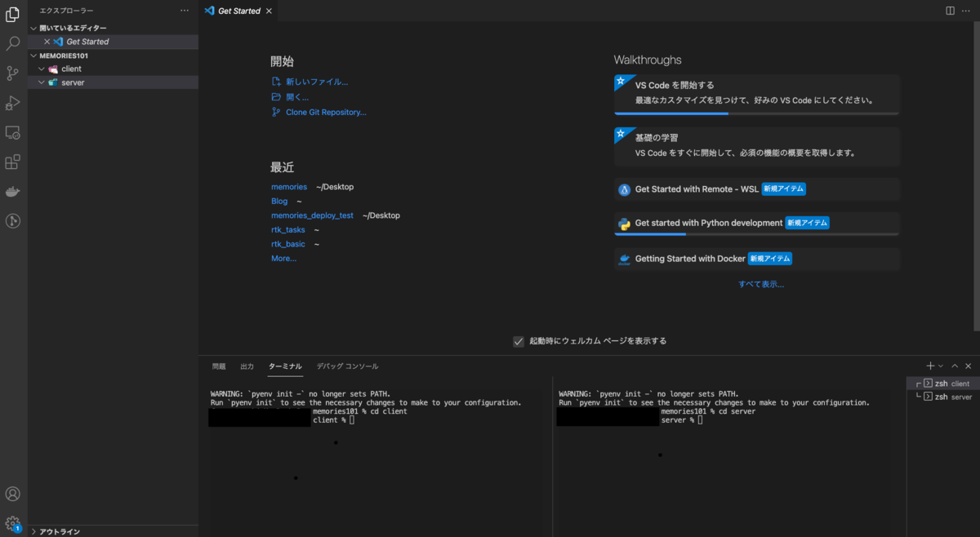Image resolution: width=980 pixels, height=537 pixels.
Task: Open the learn the fundamentals walkthrough
Action: coord(757,146)
